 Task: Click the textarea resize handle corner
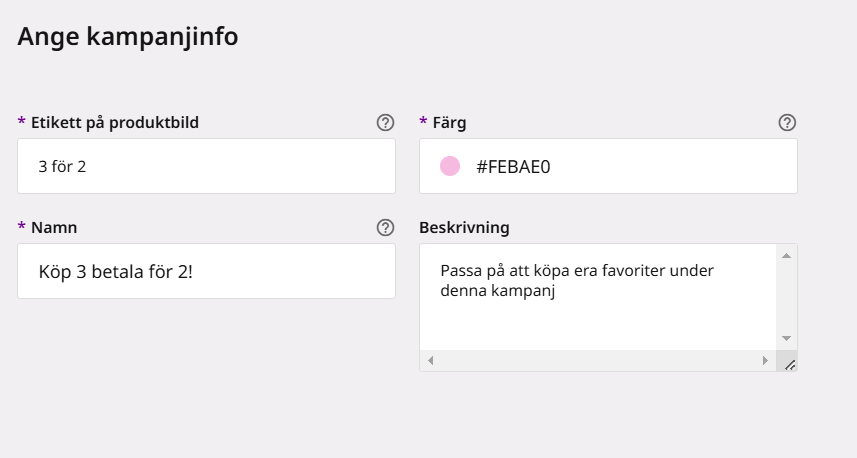click(790, 365)
